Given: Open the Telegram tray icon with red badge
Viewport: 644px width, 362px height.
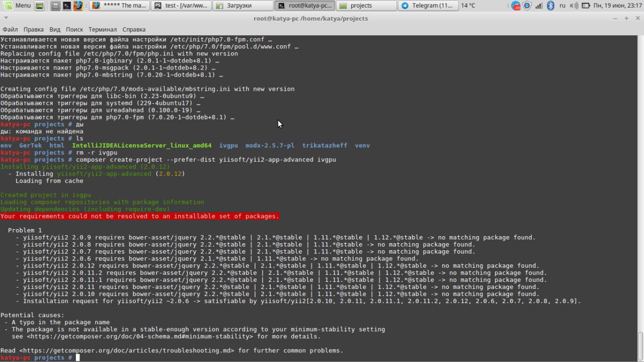Looking at the screenshot, I should [x=516, y=6].
